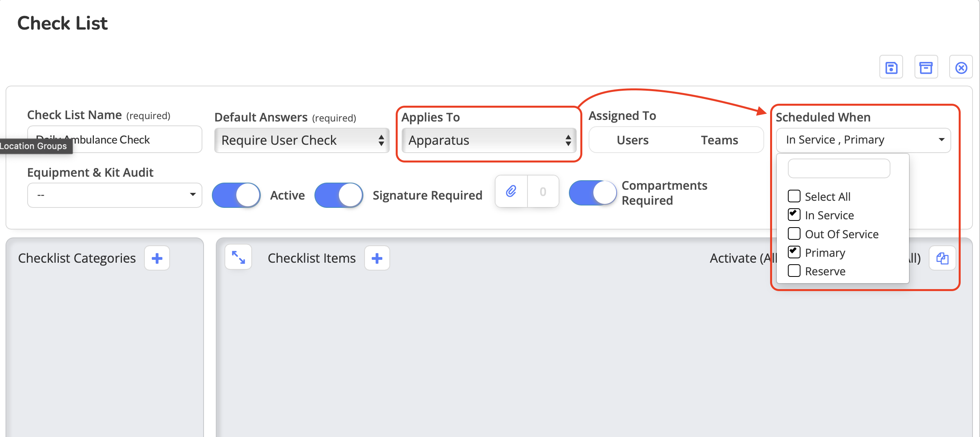The height and width of the screenshot is (437, 980).
Task: Tick the Select All checkbox
Action: 794,196
